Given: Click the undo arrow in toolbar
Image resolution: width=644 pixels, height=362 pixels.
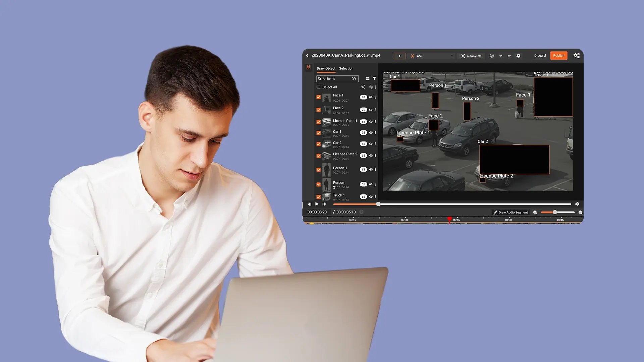Looking at the screenshot, I should click(501, 56).
